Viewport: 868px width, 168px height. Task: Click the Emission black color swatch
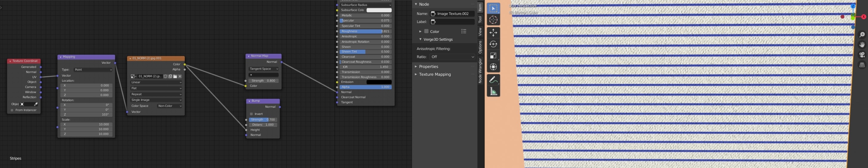(x=379, y=82)
